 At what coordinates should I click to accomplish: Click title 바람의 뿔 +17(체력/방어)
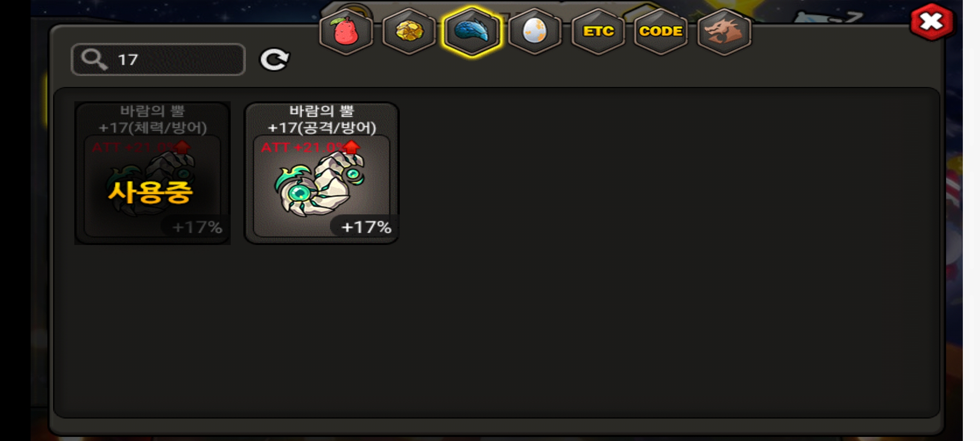(x=152, y=119)
